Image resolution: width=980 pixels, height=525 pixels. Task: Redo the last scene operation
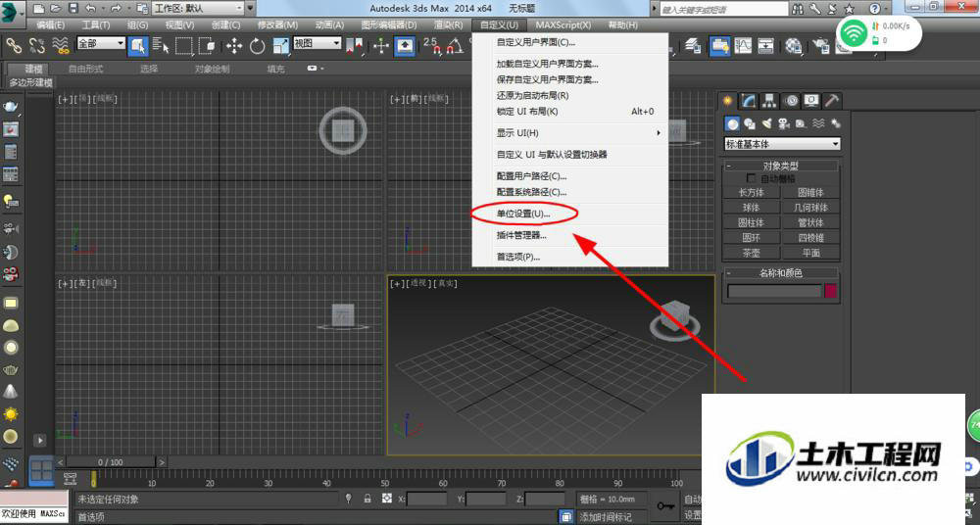(x=116, y=9)
